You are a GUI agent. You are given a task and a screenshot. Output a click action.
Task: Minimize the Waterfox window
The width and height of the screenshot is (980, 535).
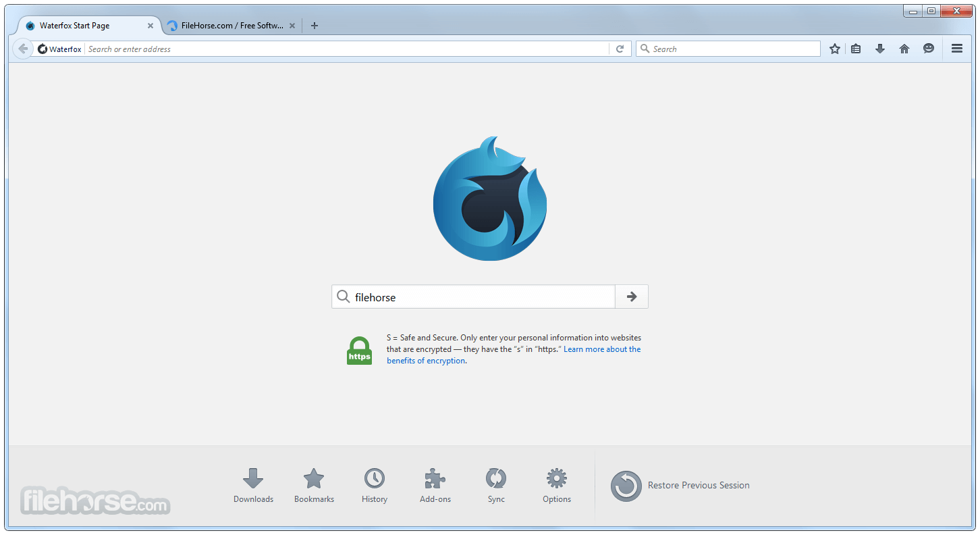coord(913,11)
